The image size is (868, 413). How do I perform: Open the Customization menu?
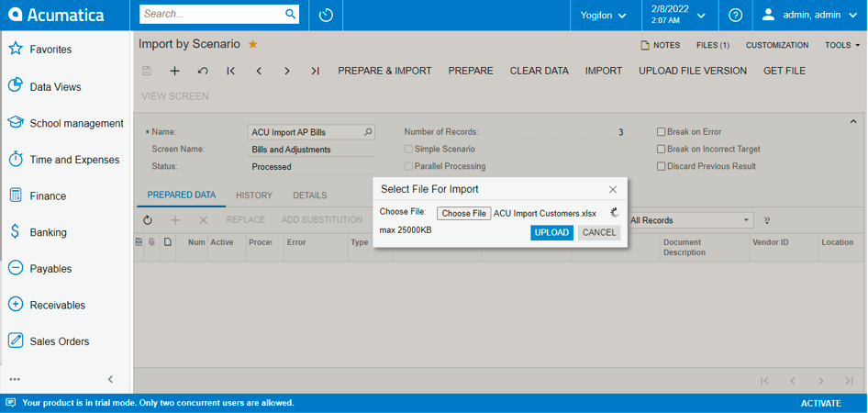tap(776, 45)
